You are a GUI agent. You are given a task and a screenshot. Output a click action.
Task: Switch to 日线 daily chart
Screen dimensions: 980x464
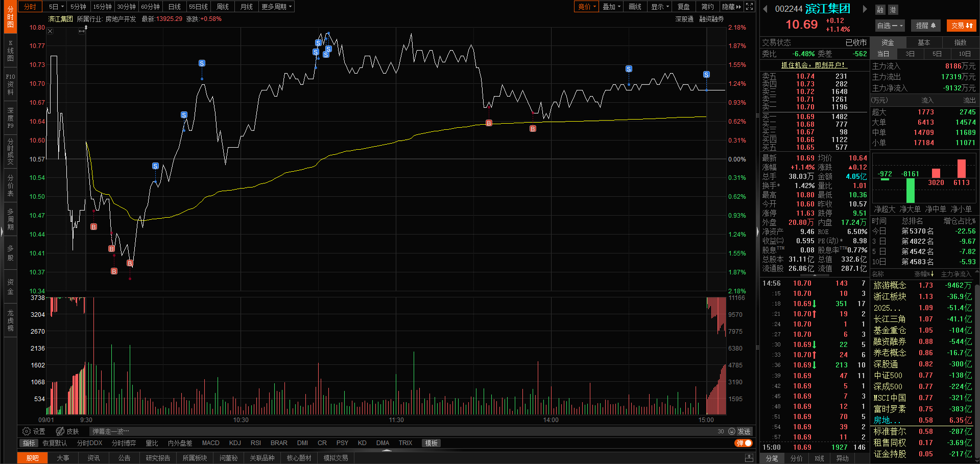(x=175, y=7)
